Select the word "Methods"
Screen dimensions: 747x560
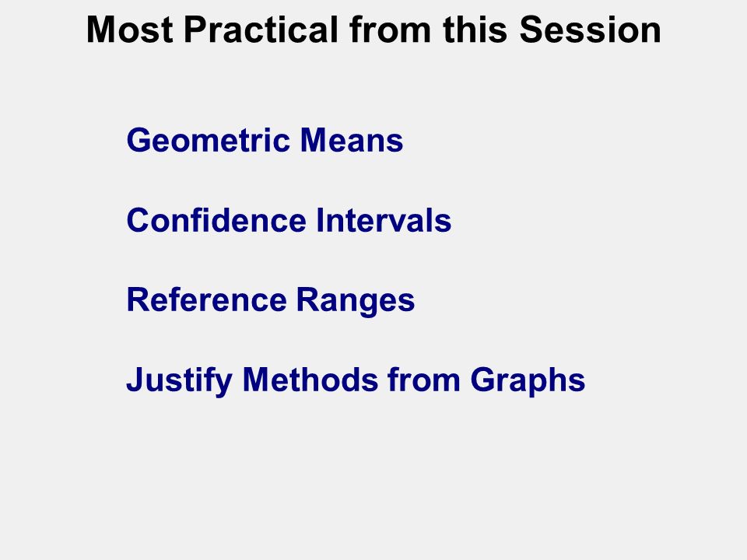(310, 380)
